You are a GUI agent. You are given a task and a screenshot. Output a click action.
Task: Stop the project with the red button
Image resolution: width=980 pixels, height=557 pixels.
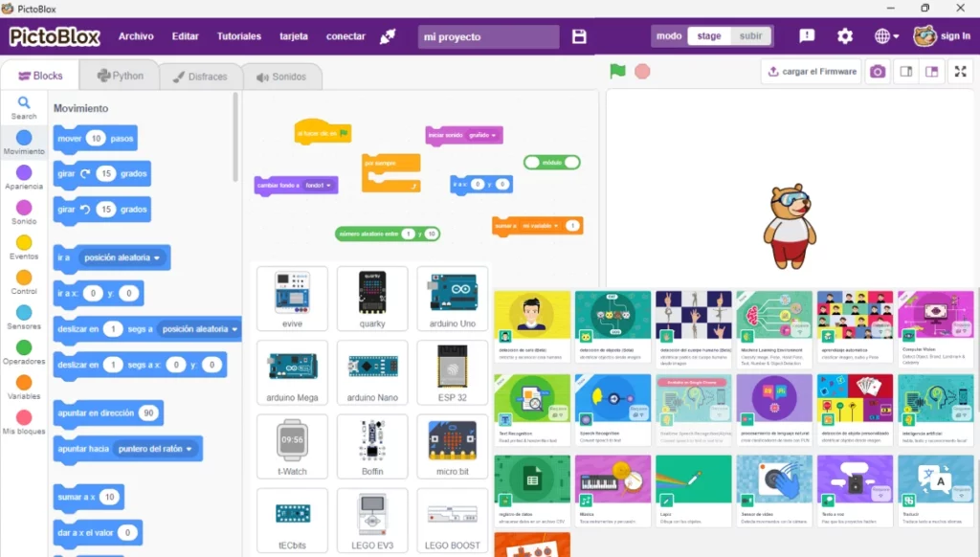(x=642, y=71)
